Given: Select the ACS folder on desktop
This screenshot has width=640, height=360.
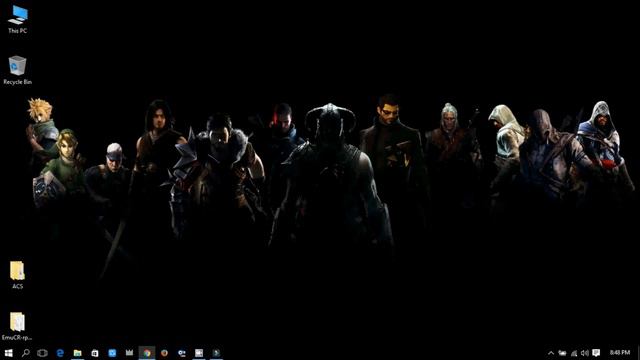Looking at the screenshot, I should [x=17, y=275].
